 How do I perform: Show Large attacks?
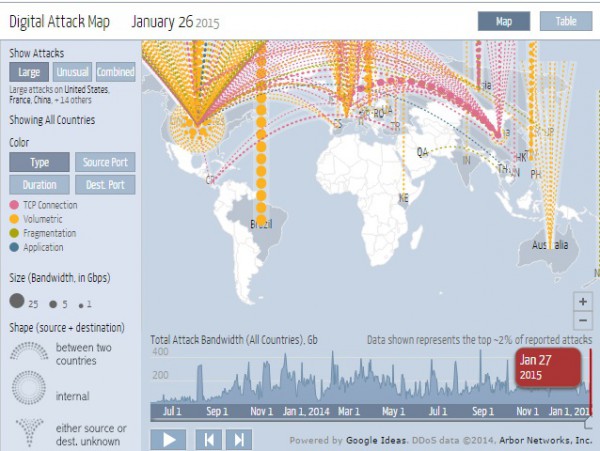pyautogui.click(x=29, y=72)
